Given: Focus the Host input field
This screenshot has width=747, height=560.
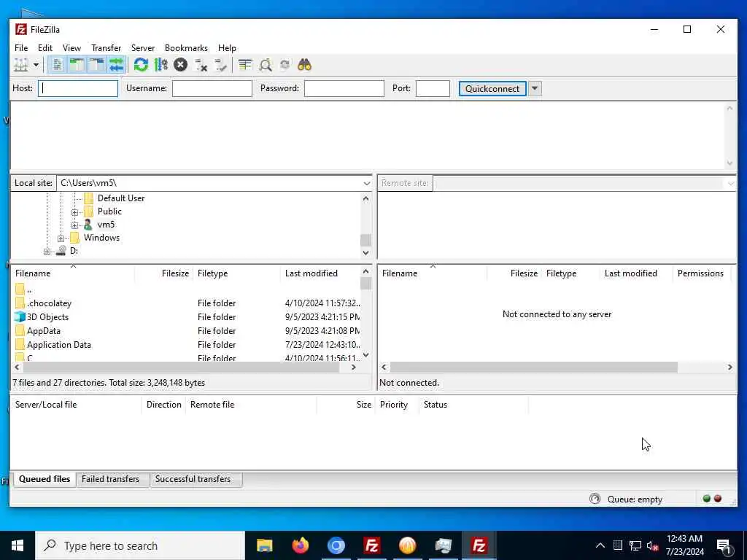Looking at the screenshot, I should click(78, 88).
